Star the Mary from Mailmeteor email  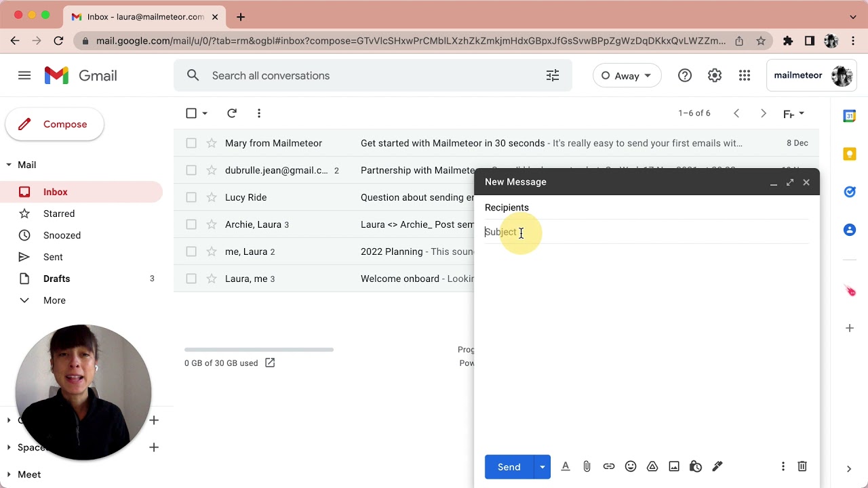[x=212, y=143]
